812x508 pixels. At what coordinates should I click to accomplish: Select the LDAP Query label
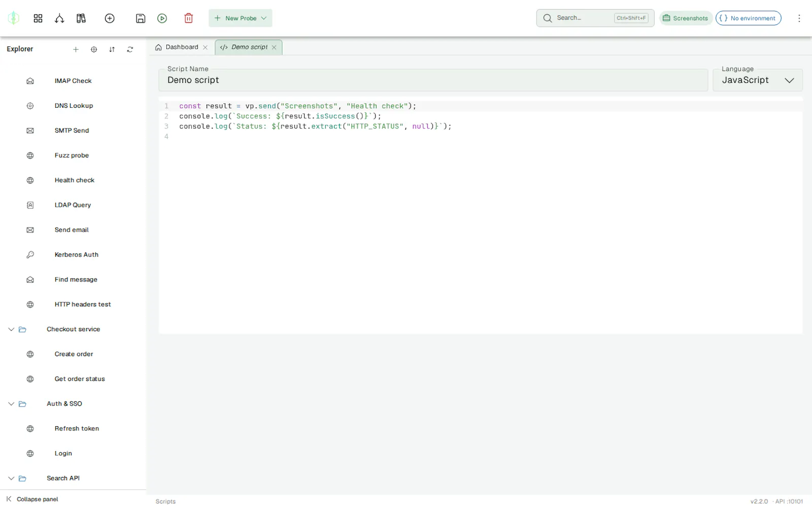[73, 206]
